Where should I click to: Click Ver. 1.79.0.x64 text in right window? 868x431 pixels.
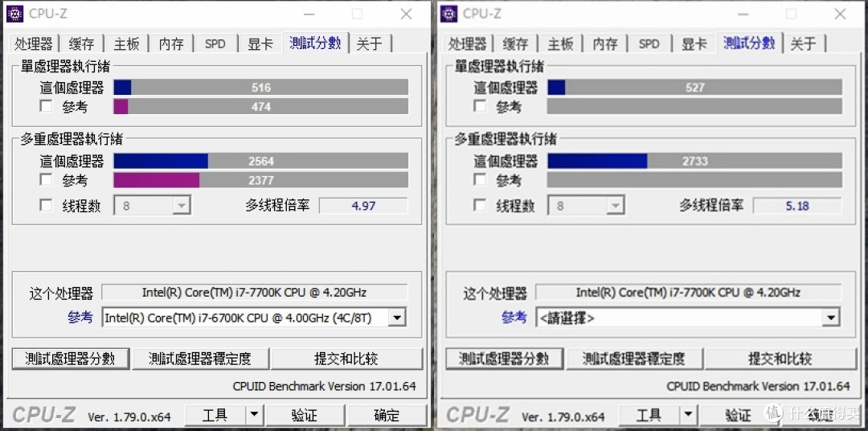[563, 417]
